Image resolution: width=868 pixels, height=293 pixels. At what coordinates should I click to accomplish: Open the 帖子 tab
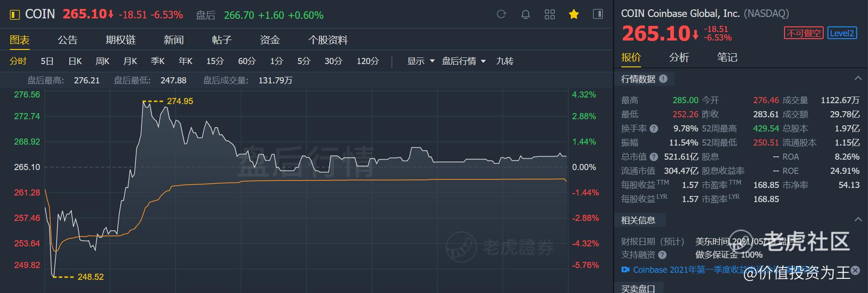point(222,40)
